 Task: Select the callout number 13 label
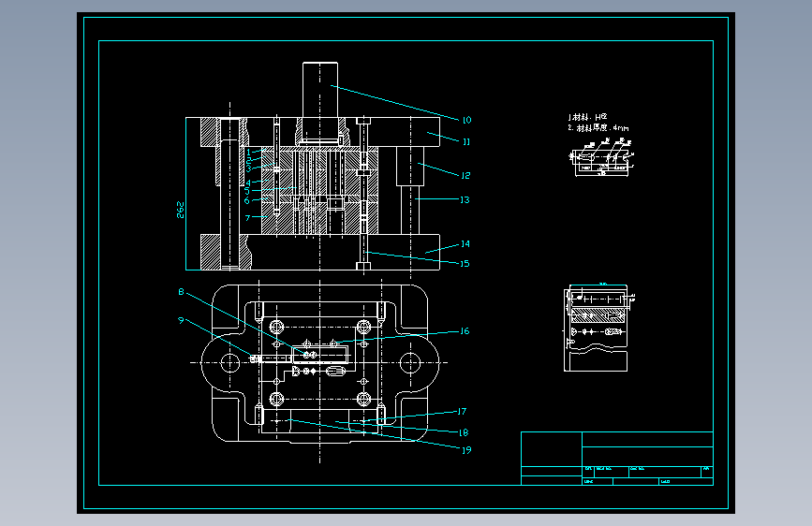(x=465, y=200)
